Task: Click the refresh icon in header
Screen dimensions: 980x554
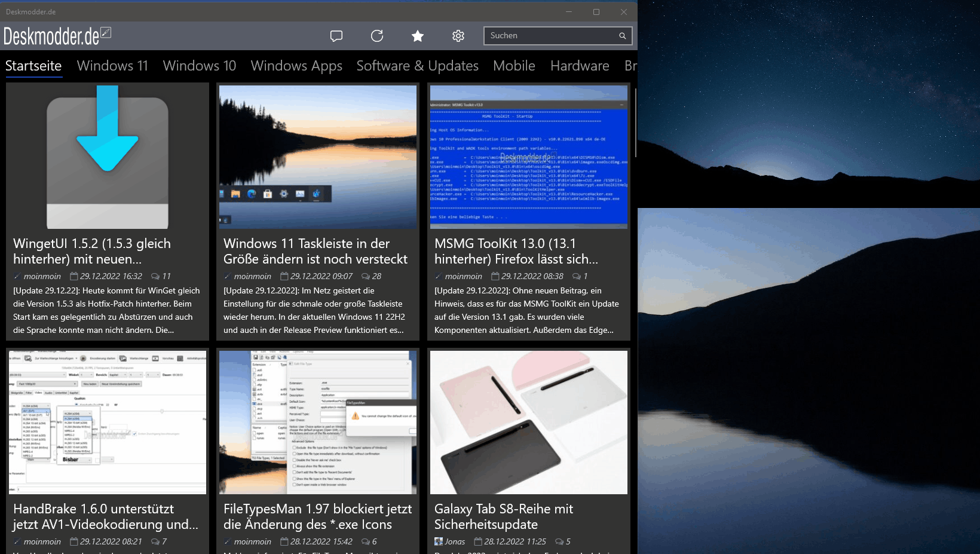Action: (x=377, y=36)
